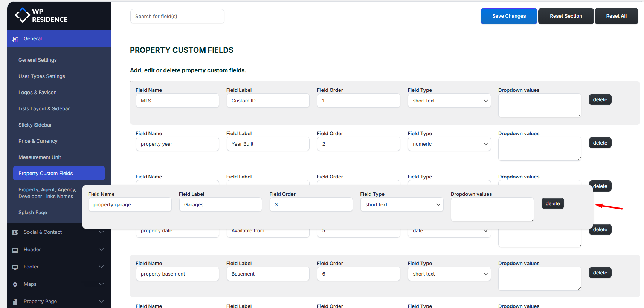644x308 pixels.
Task: Click the Maps pin icon
Action: point(15,285)
